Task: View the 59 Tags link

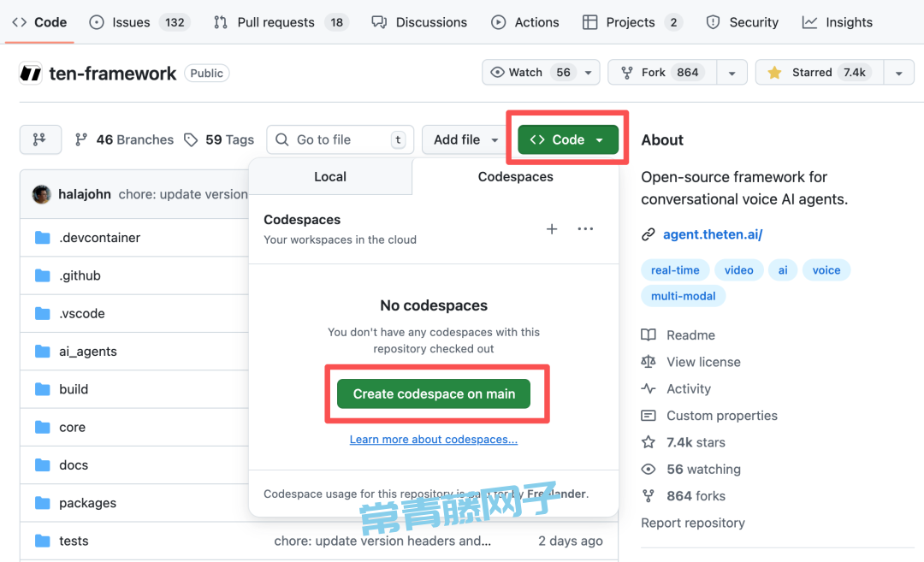Action: pos(219,139)
